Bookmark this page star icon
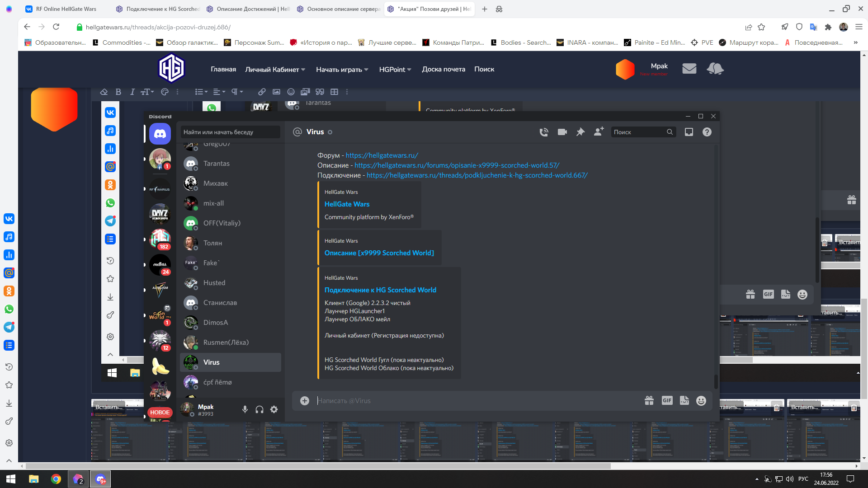 point(762,27)
